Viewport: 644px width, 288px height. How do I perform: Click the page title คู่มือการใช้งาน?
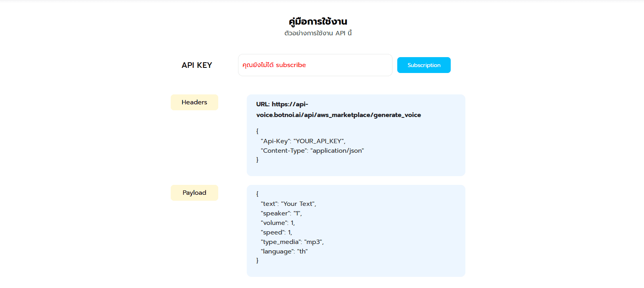coord(318,21)
